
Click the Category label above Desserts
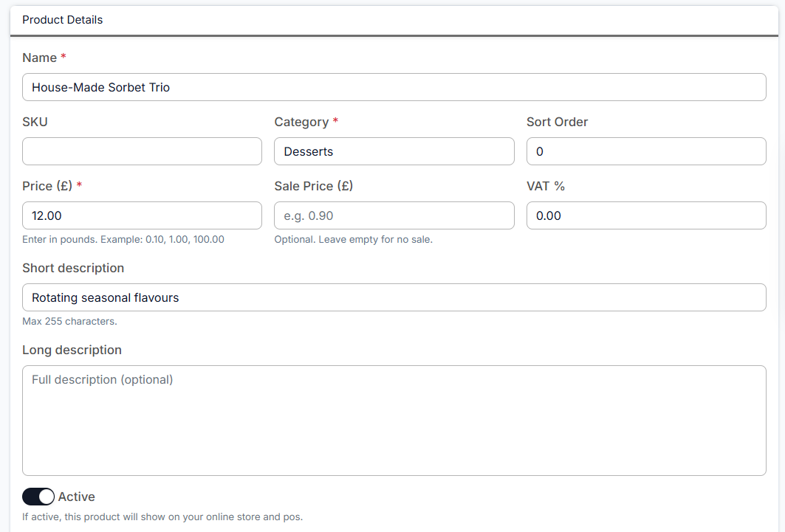[x=301, y=122]
